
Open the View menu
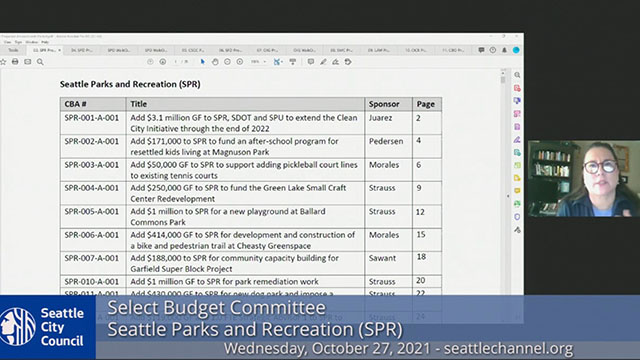7,42
